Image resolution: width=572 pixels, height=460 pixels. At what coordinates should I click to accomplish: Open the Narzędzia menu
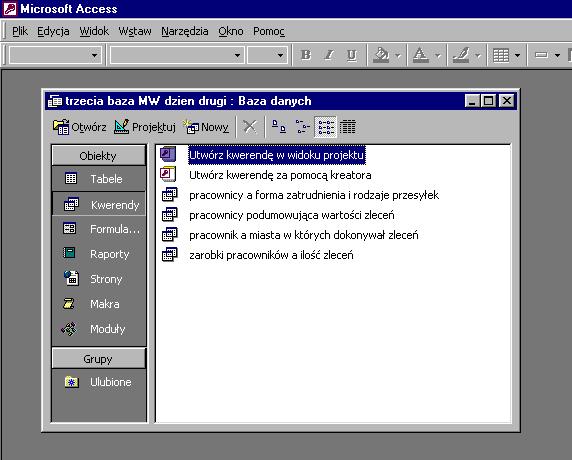pos(185,31)
